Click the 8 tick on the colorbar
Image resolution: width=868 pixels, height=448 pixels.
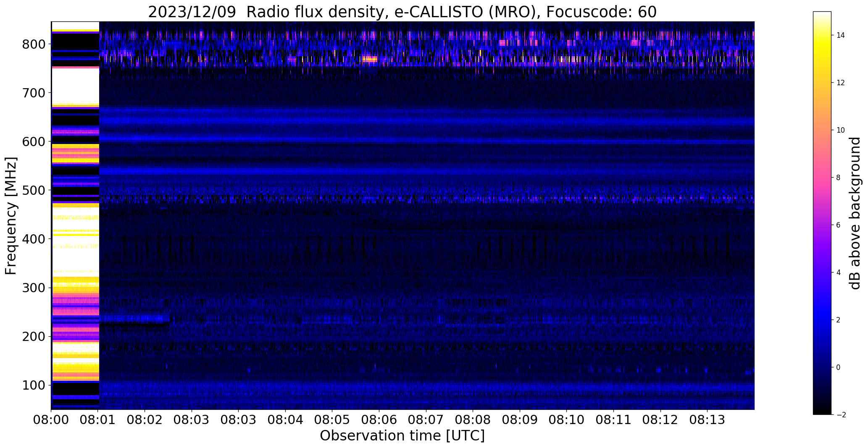point(839,178)
